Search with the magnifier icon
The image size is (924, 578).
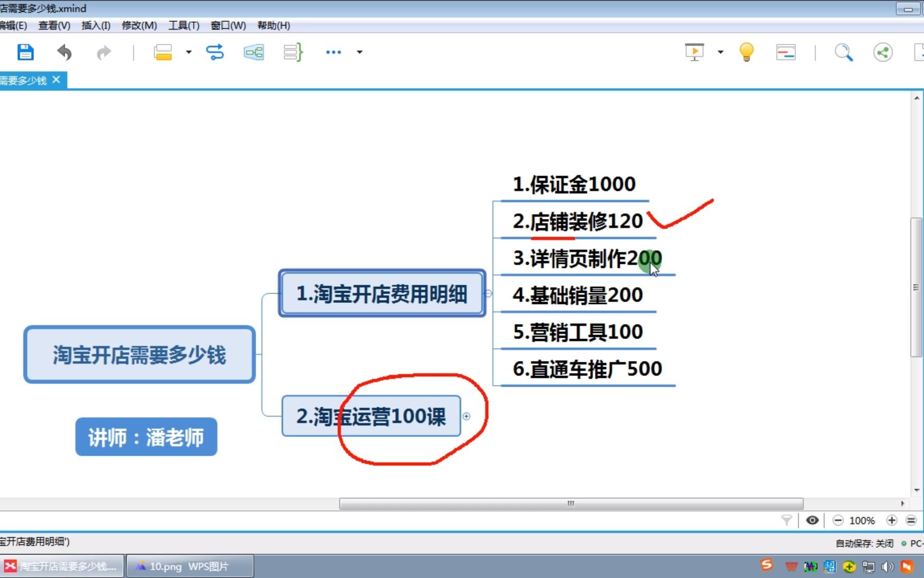(844, 52)
